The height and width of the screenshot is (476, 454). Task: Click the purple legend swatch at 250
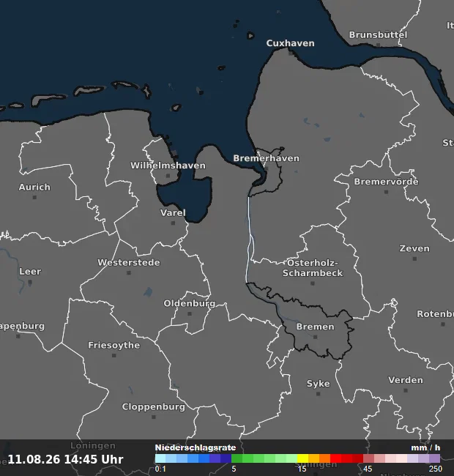point(434,458)
